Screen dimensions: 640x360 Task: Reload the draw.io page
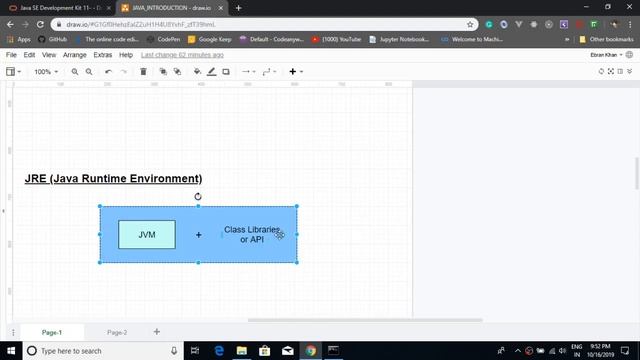(x=40, y=24)
